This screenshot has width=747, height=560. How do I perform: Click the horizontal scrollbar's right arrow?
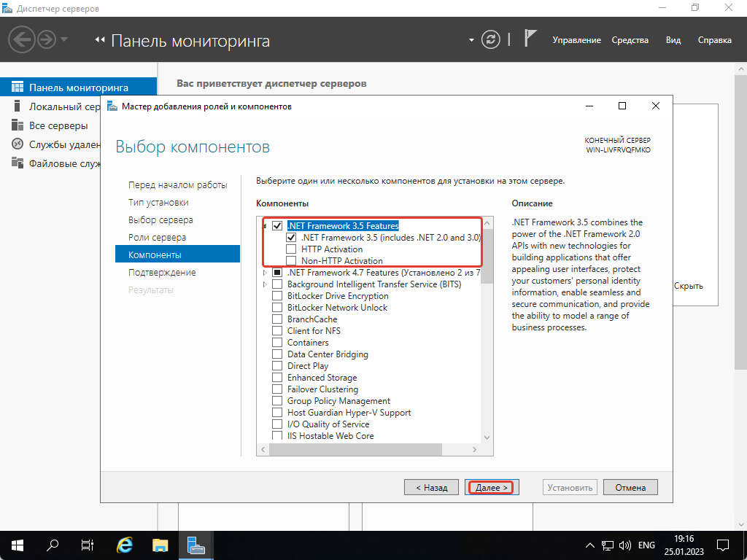pyautogui.click(x=474, y=449)
